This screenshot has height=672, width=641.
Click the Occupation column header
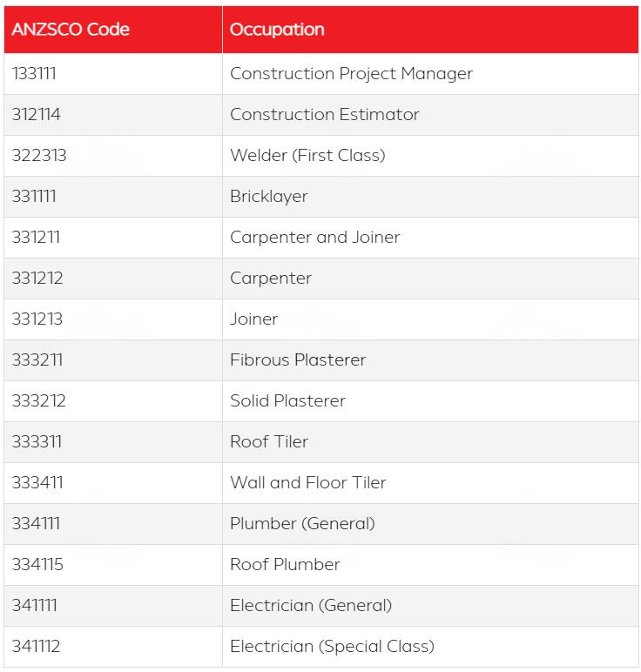(277, 30)
